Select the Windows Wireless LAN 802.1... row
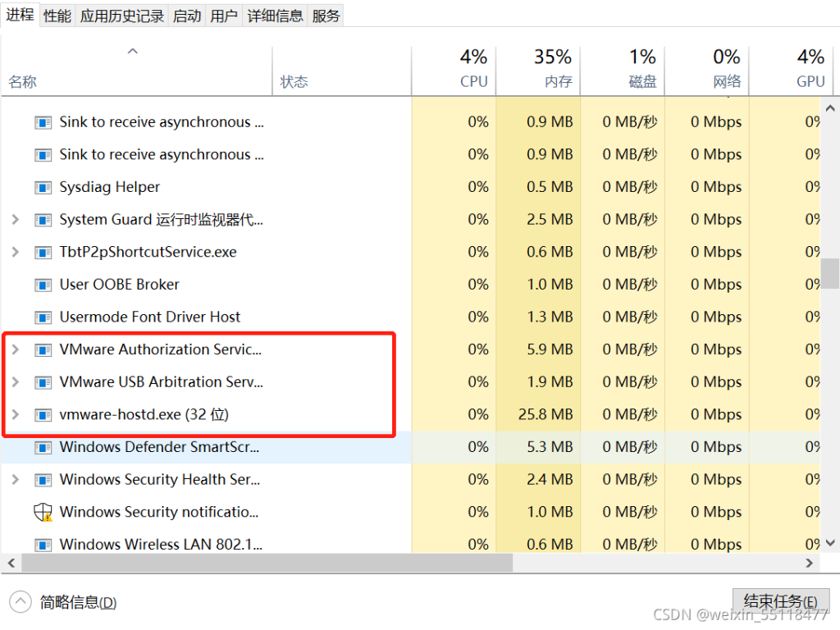This screenshot has height=630, width=840. (x=411, y=545)
